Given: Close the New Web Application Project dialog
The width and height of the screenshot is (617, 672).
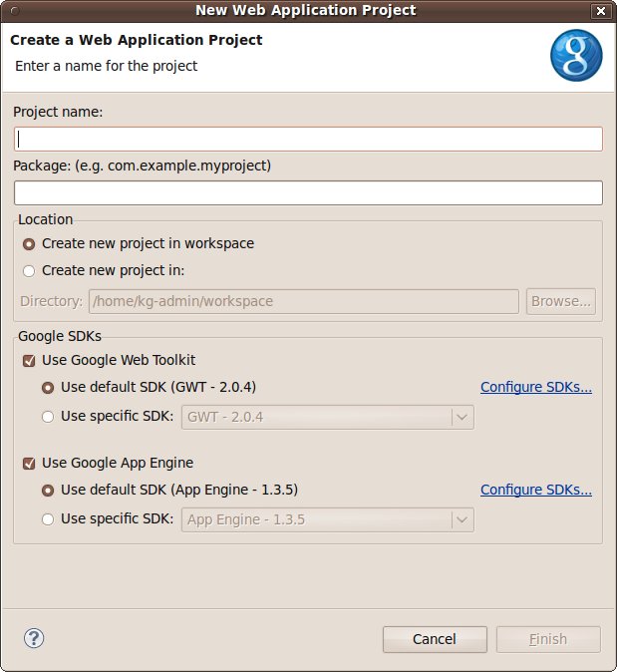Looking at the screenshot, I should pos(600,11).
